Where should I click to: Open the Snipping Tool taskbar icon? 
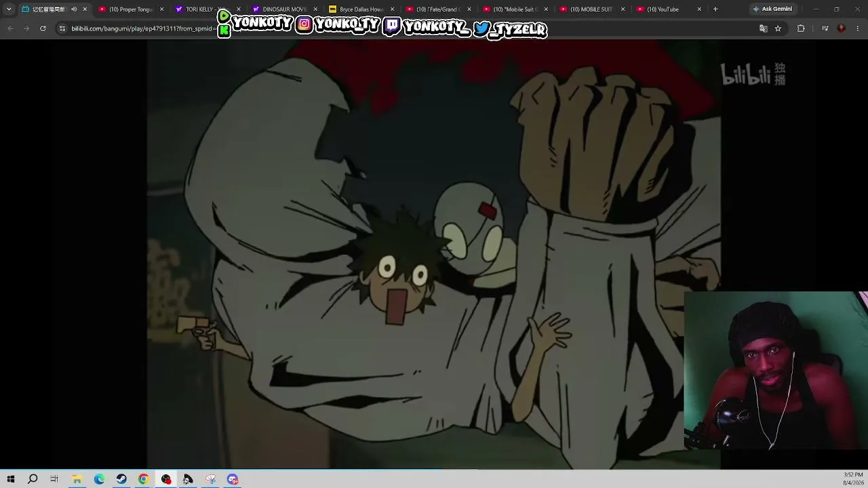(x=210, y=479)
